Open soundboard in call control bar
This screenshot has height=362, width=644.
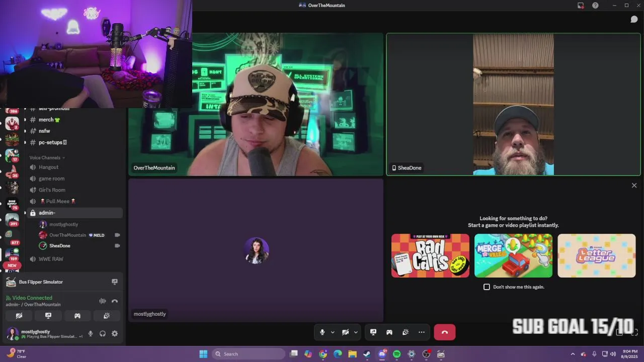pyautogui.click(x=406, y=332)
